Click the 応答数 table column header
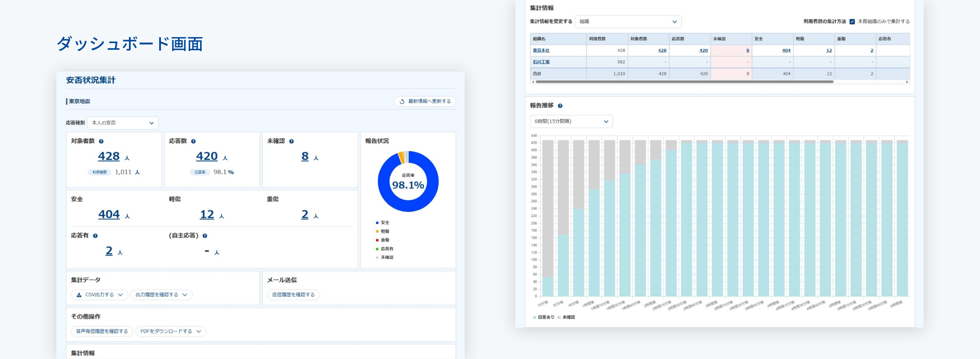The image size is (980, 359). [690, 39]
